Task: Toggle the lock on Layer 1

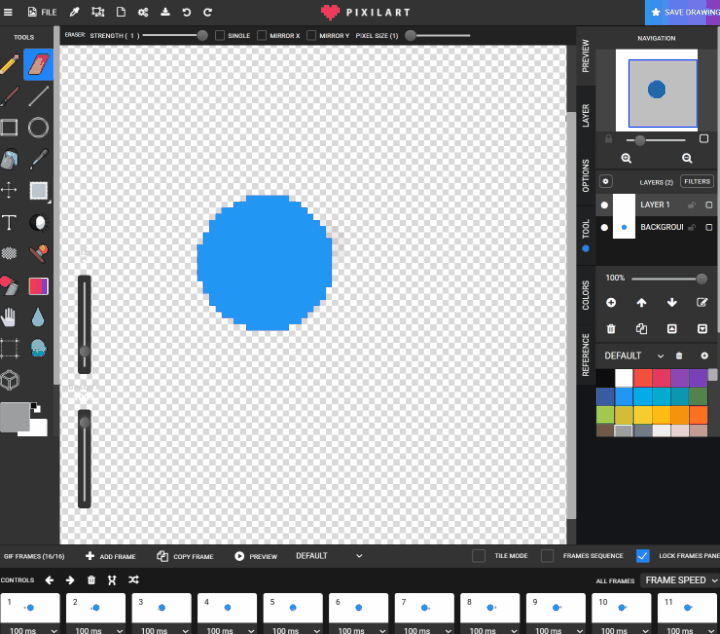Action: click(692, 205)
